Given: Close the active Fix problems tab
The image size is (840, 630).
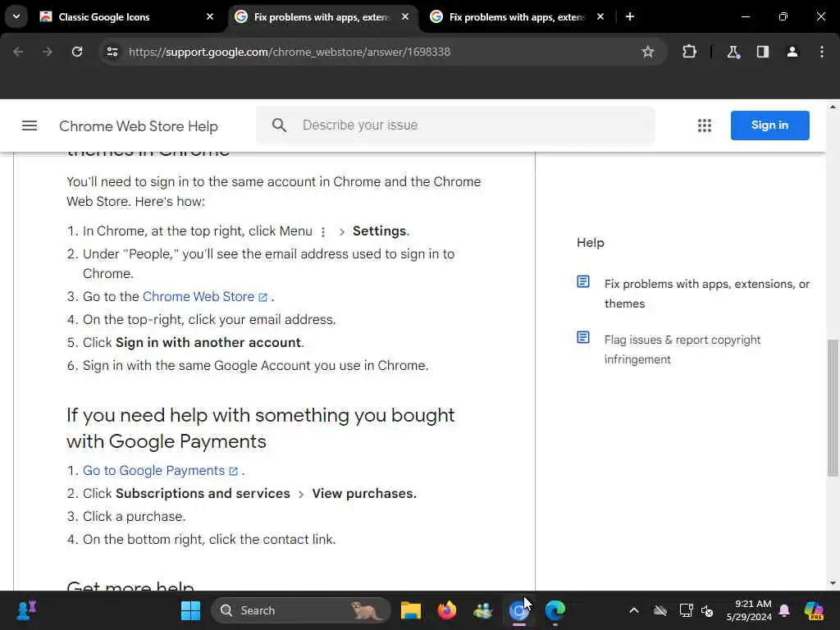Looking at the screenshot, I should click(405, 16).
